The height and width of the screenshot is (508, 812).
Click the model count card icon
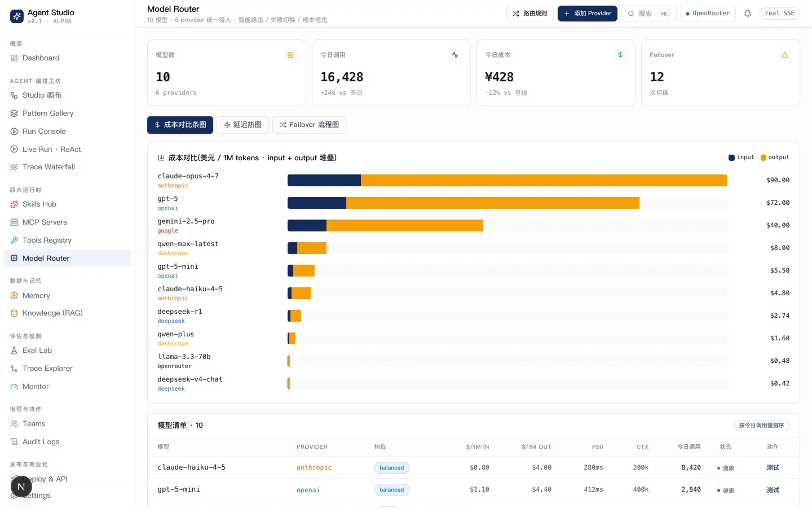click(x=290, y=55)
